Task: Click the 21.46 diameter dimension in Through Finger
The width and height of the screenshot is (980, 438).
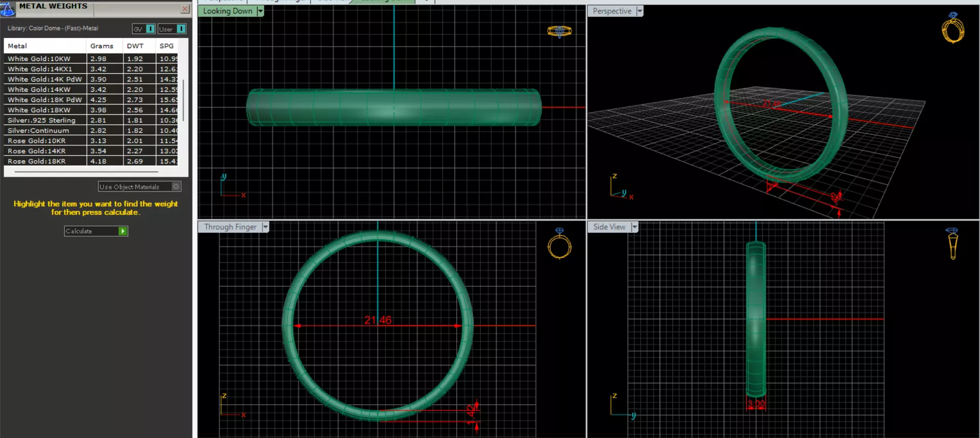Action: [378, 320]
